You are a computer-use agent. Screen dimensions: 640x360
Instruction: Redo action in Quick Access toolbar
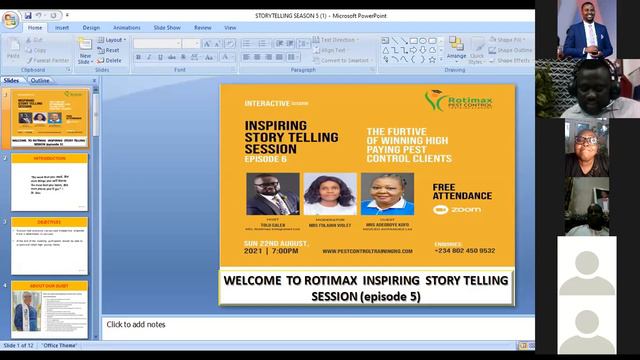click(x=53, y=16)
